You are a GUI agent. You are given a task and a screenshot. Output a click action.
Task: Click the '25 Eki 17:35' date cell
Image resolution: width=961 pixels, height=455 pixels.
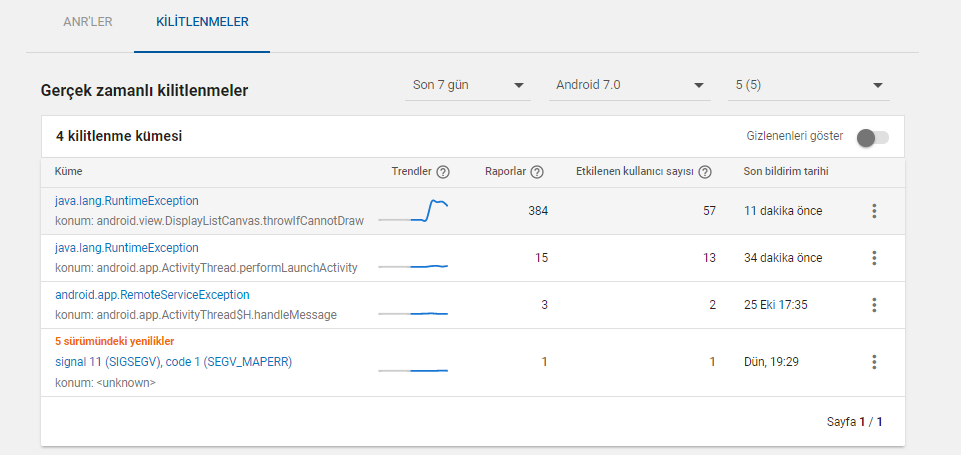coord(775,305)
